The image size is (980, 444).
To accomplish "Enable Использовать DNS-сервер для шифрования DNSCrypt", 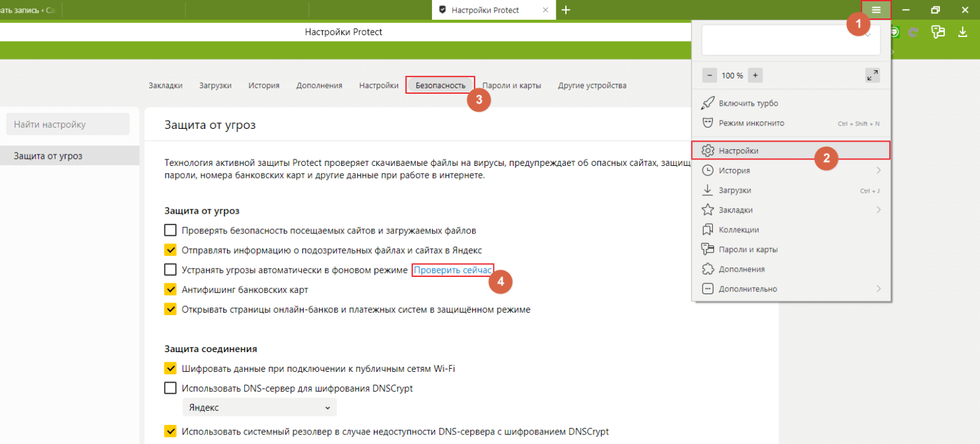I will [170, 388].
